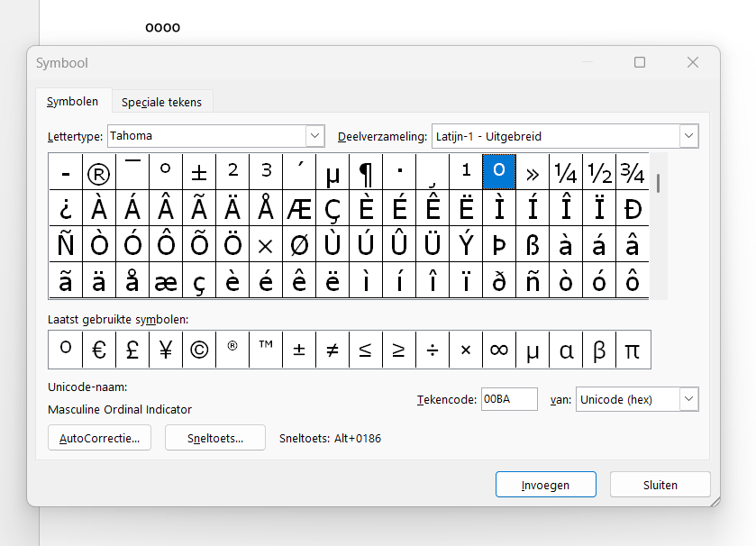Select the superscript 3 symbol

click(x=266, y=172)
